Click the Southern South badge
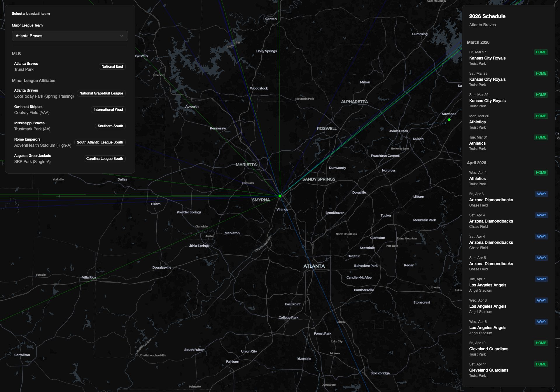 [x=110, y=126]
